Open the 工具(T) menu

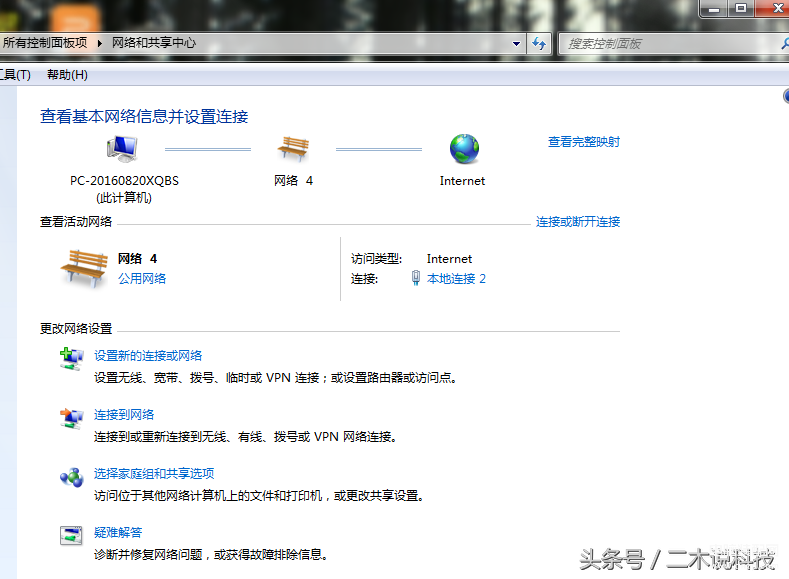click(x=15, y=75)
